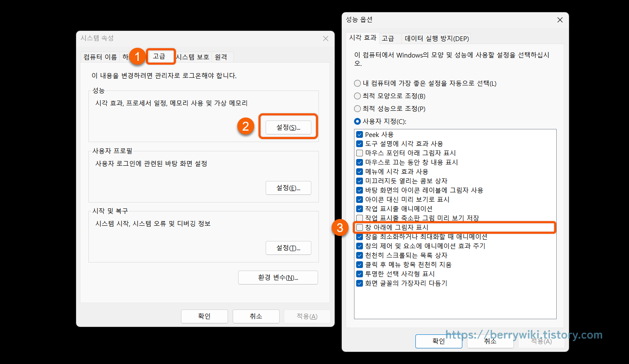The image size is (629, 364).
Task: Click 성능 설정(S)... button
Action: [x=288, y=127]
